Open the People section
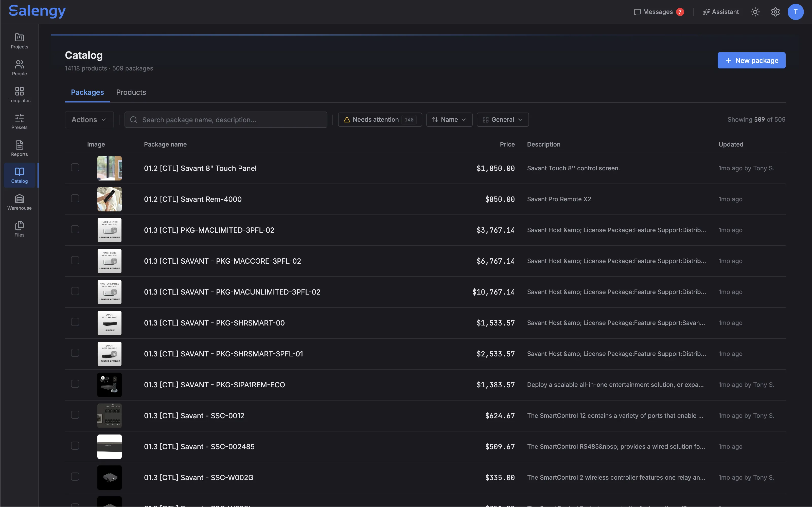 pyautogui.click(x=20, y=68)
